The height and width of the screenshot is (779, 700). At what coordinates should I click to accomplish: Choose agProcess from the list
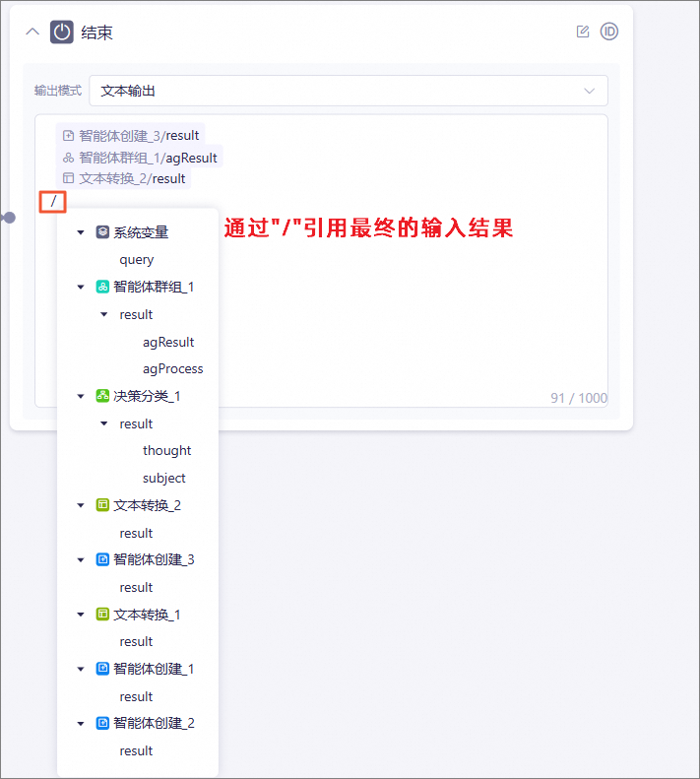[173, 369]
